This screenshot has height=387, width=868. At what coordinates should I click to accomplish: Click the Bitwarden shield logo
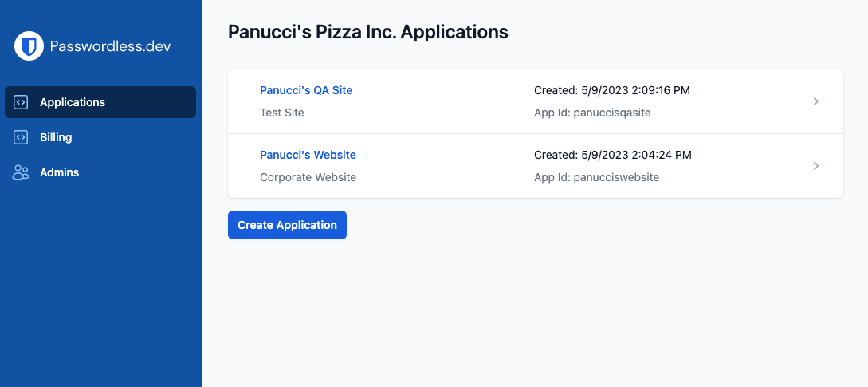29,46
